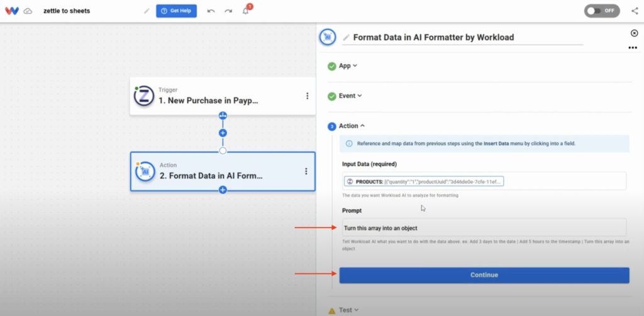Open the notifications bell
Image resolution: width=644 pixels, height=316 pixels.
pos(246,11)
